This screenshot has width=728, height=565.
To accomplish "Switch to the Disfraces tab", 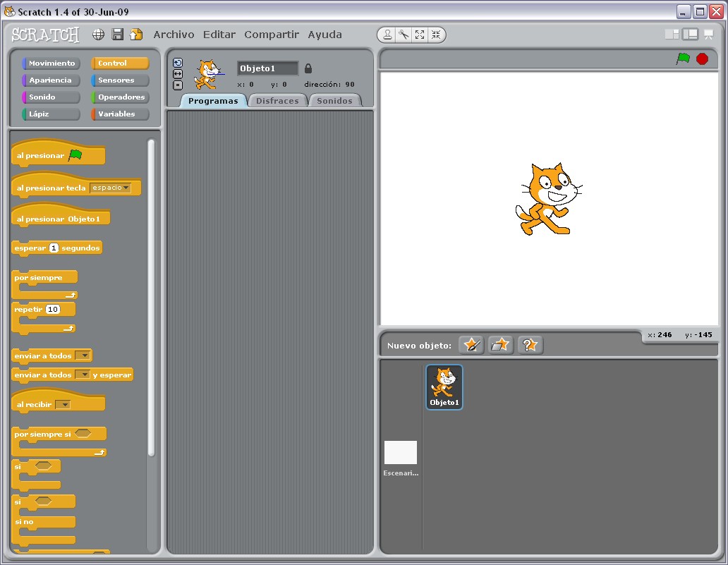I will [277, 101].
